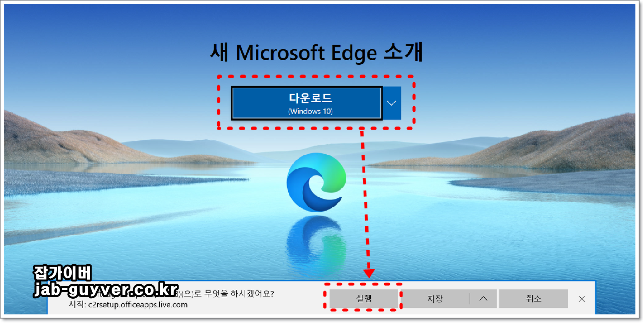Click the c2rsetup.officeapps.live.com source text
Screen dimensions: 644x323
(x=138, y=305)
